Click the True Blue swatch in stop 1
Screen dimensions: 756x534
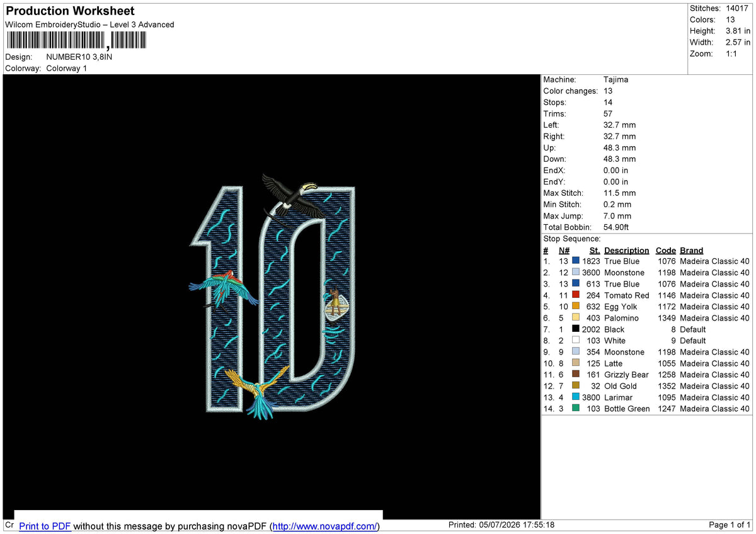pos(576,261)
